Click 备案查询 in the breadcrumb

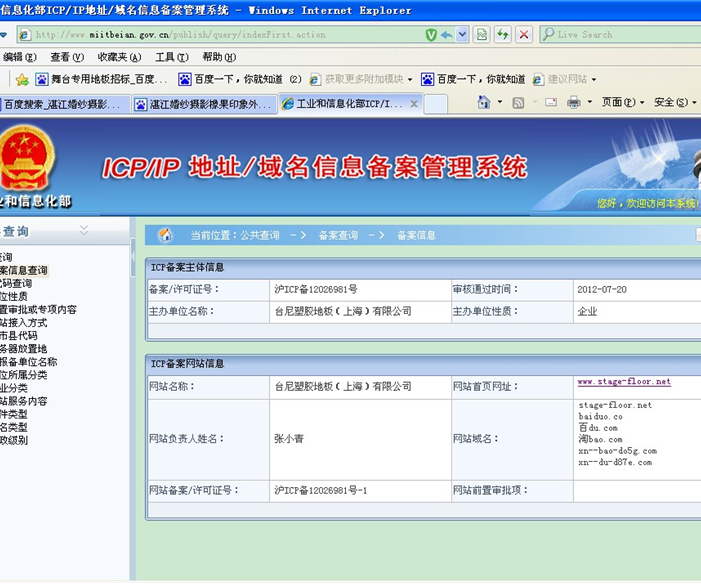tap(338, 235)
